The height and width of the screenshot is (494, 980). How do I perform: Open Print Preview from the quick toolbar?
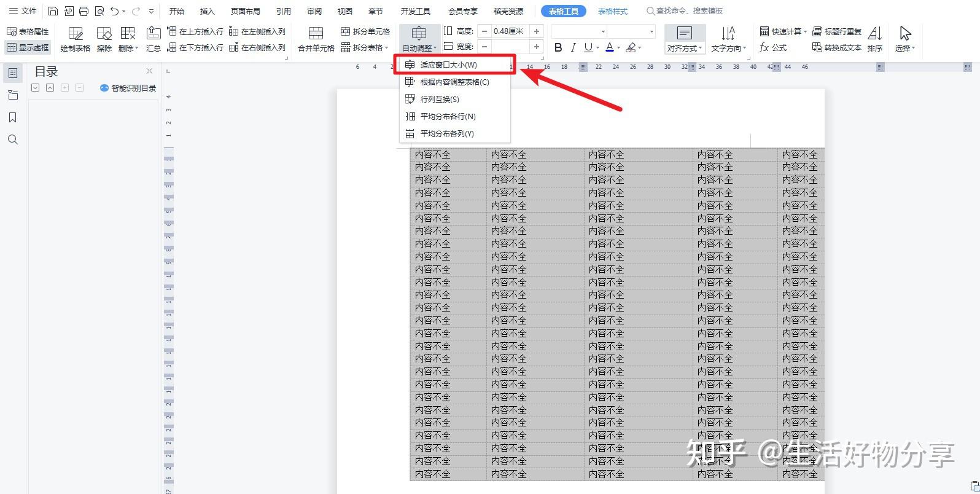click(99, 11)
